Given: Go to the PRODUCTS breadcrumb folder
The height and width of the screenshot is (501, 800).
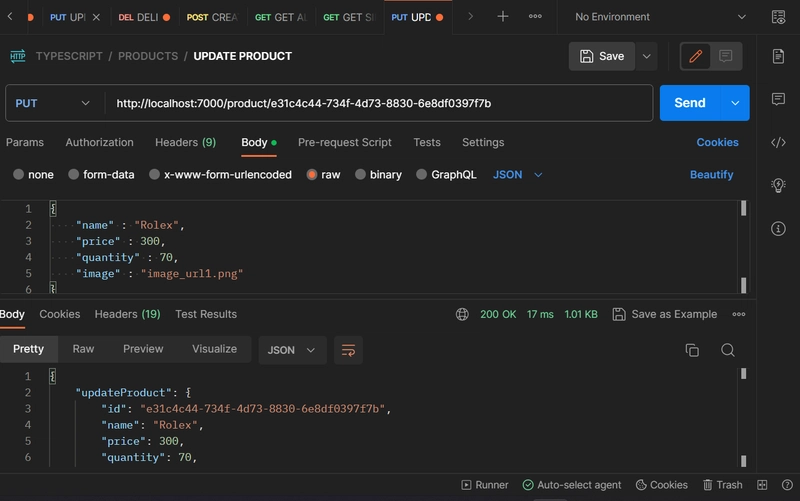Looking at the screenshot, I should click(x=148, y=56).
